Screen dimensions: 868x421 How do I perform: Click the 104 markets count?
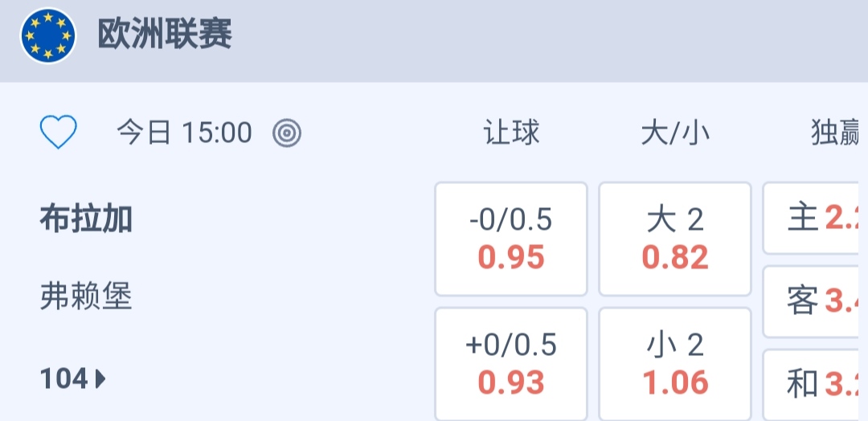point(63,378)
